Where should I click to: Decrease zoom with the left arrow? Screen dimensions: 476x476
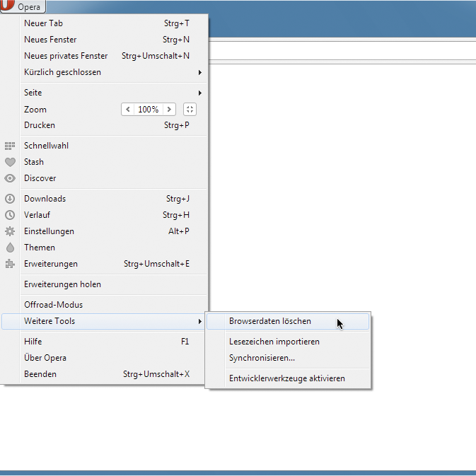(128, 110)
